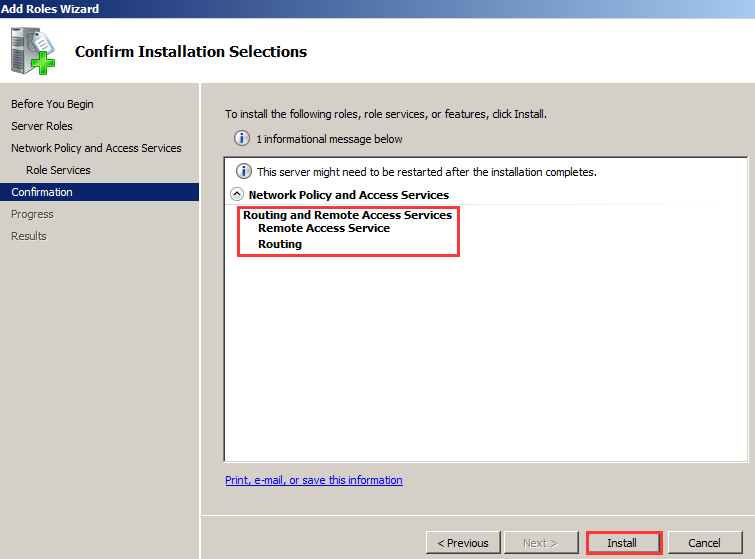Click the Install button
The width and height of the screenshot is (755, 559).
624,543
